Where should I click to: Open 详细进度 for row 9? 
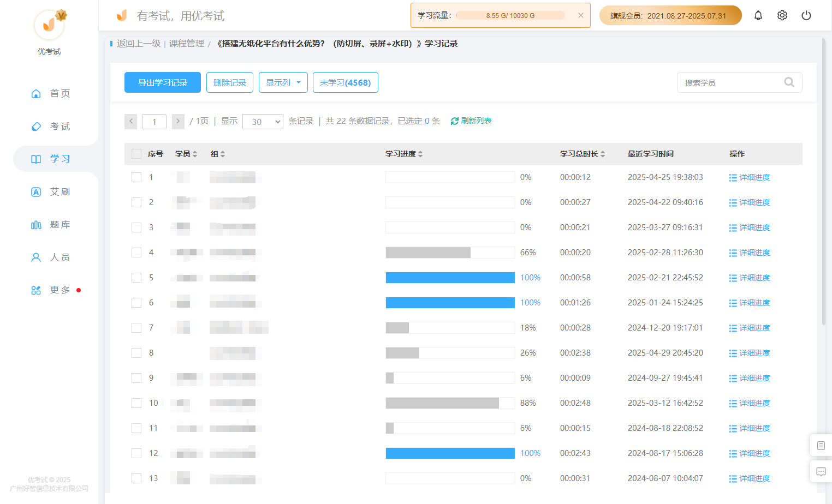click(x=750, y=378)
